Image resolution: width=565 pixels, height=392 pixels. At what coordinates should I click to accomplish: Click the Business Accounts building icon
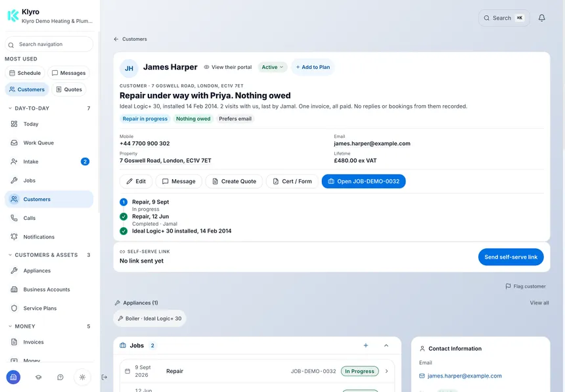coord(14,290)
